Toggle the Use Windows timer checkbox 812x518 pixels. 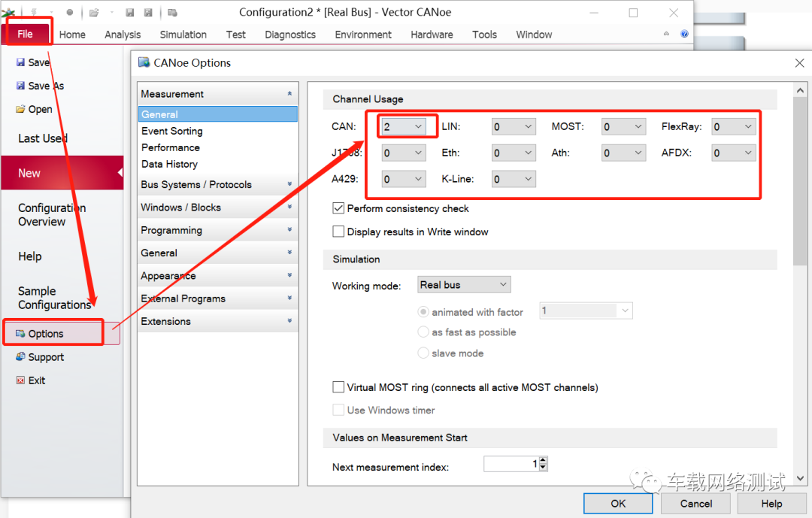point(338,410)
